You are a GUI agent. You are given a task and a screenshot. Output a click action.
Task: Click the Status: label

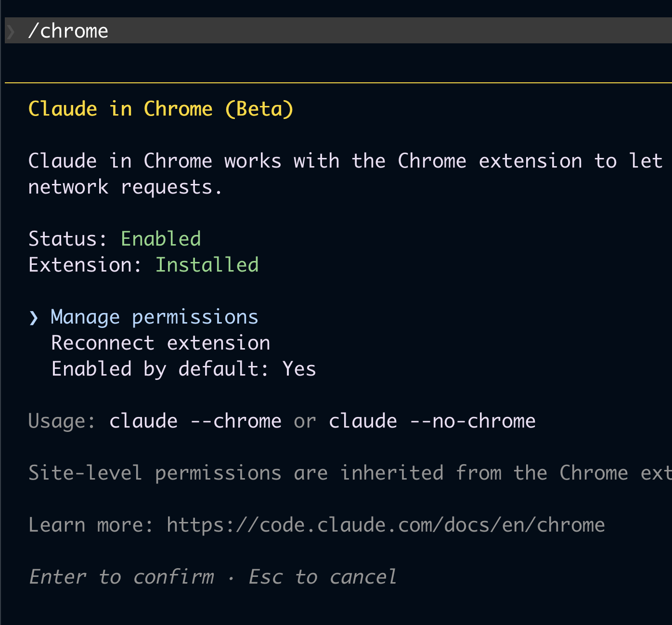click(x=67, y=239)
